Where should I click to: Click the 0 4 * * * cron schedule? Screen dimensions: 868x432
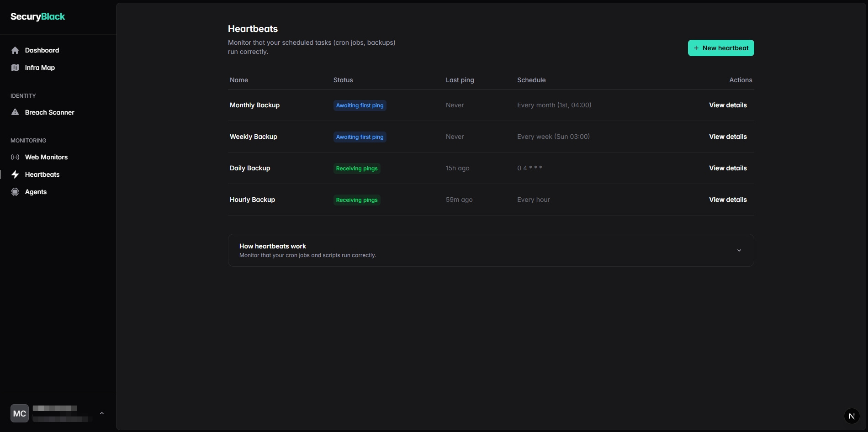(x=529, y=168)
